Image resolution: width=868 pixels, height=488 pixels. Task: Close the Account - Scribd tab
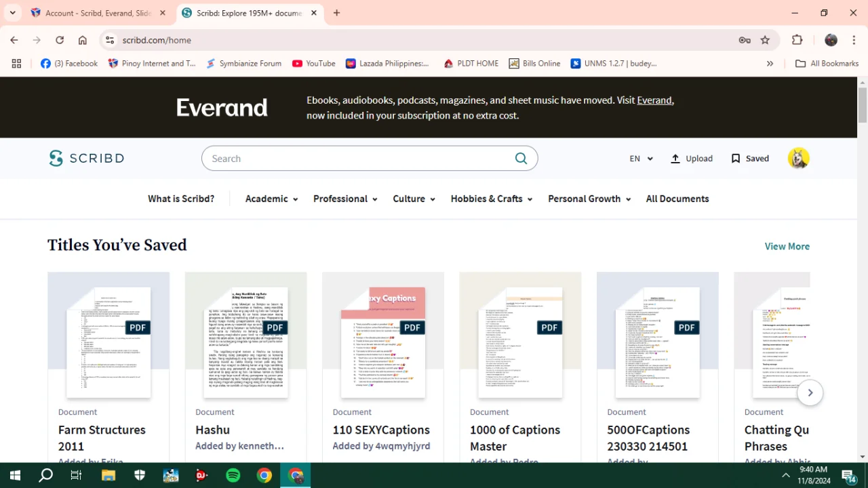[163, 13]
